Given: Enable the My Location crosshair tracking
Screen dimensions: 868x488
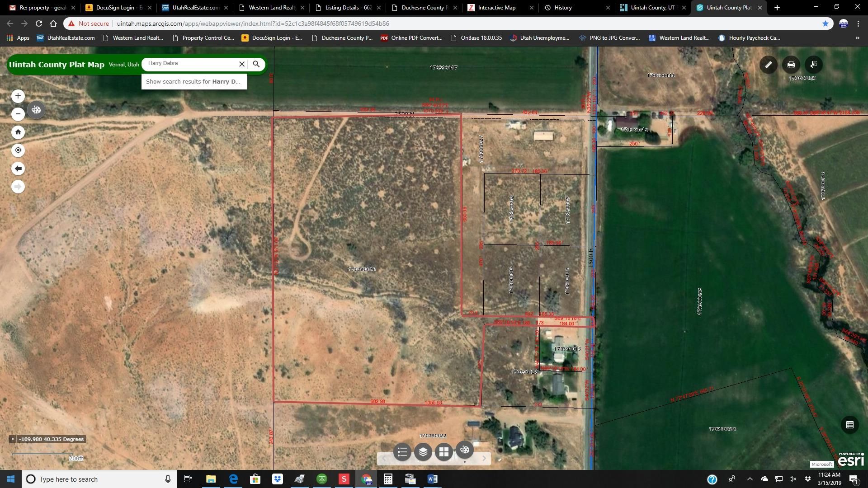Looking at the screenshot, I should 18,150.
